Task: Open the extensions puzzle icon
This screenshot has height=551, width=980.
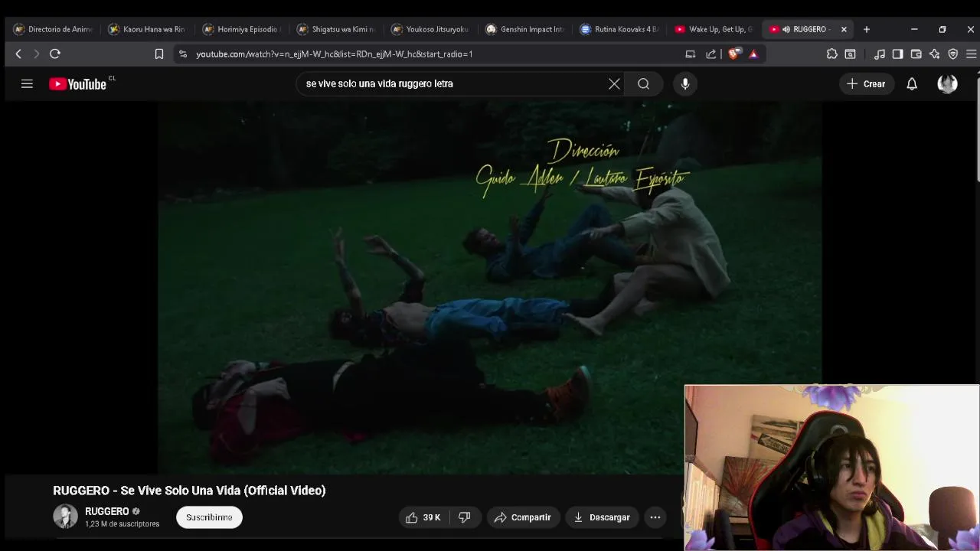Action: click(832, 54)
